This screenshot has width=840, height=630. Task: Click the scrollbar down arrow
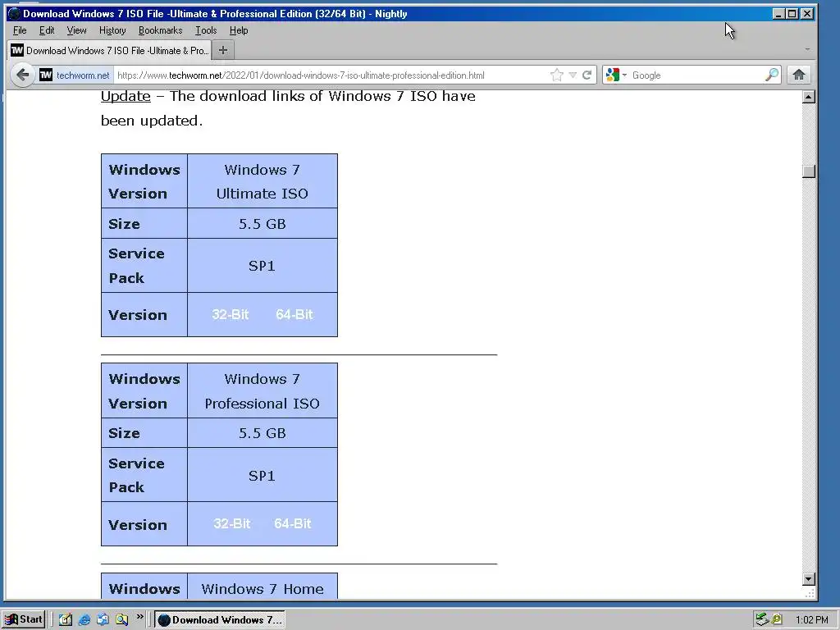(x=809, y=579)
